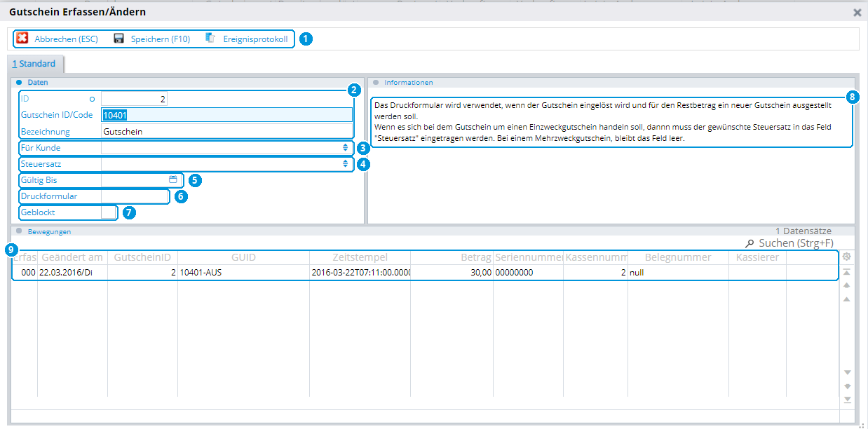This screenshot has width=868, height=429.
Task: Select the GUID cell 10401-AUS
Action: (243, 273)
